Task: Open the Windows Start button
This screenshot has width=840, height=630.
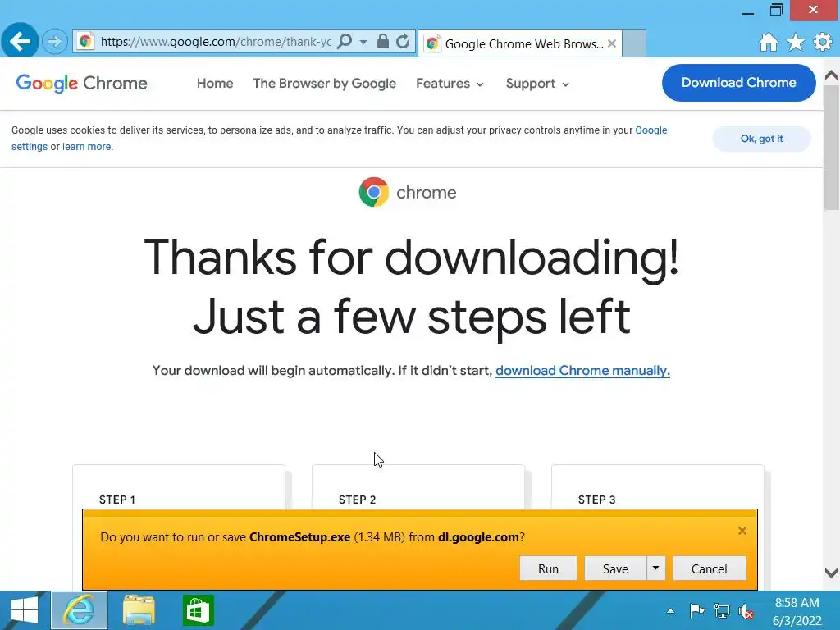Action: 24,610
